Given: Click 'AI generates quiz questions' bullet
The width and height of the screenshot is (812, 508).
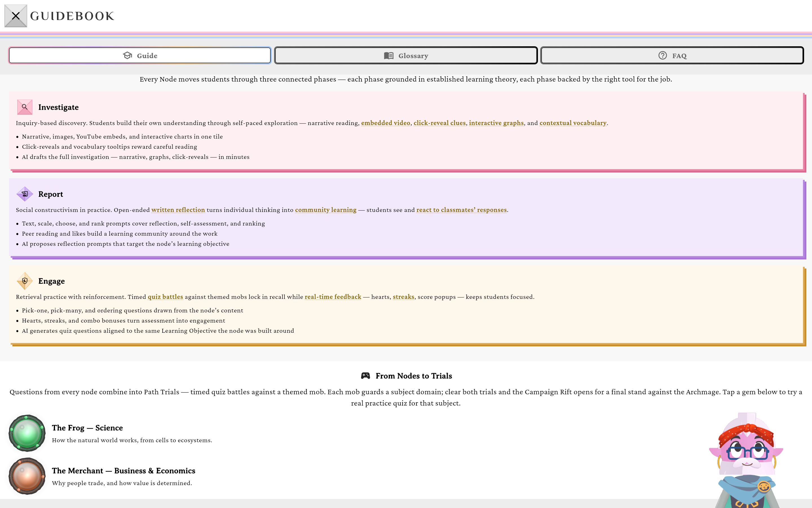Looking at the screenshot, I should (x=158, y=331).
